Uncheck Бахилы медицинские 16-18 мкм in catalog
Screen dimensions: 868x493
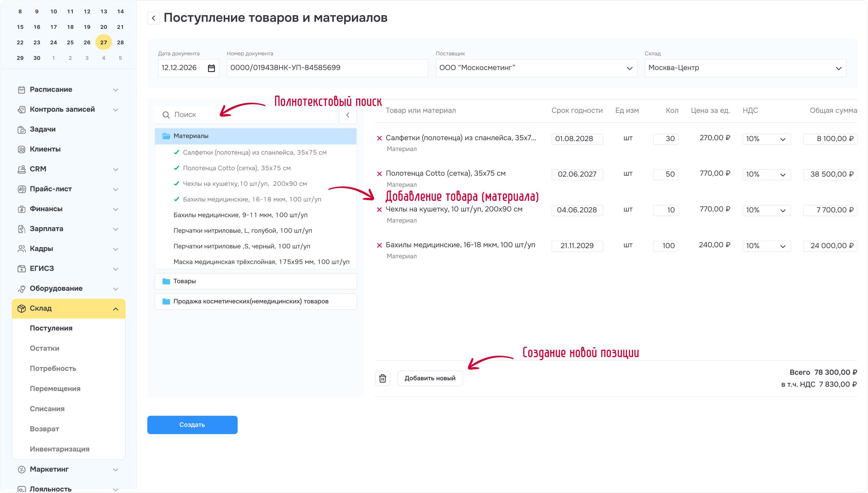pyautogui.click(x=176, y=199)
